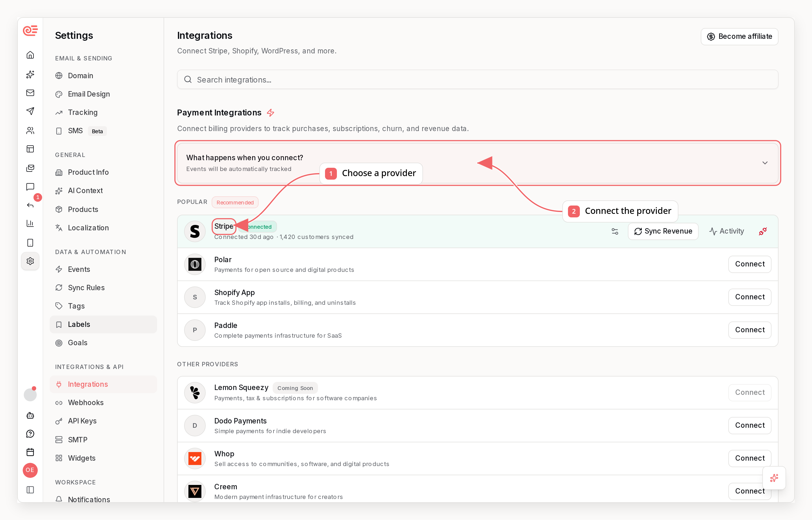Open the reply arrow icon with badge

[x=30, y=205]
